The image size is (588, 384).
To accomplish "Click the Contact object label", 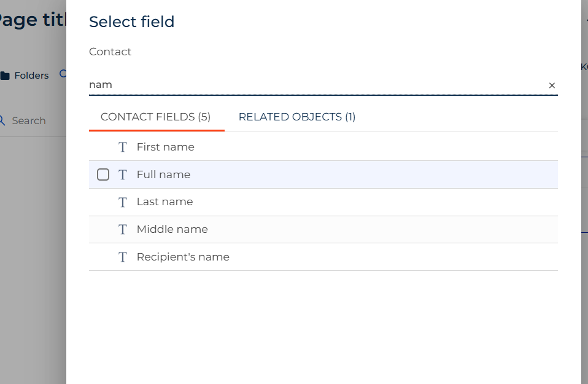I will pyautogui.click(x=110, y=52).
